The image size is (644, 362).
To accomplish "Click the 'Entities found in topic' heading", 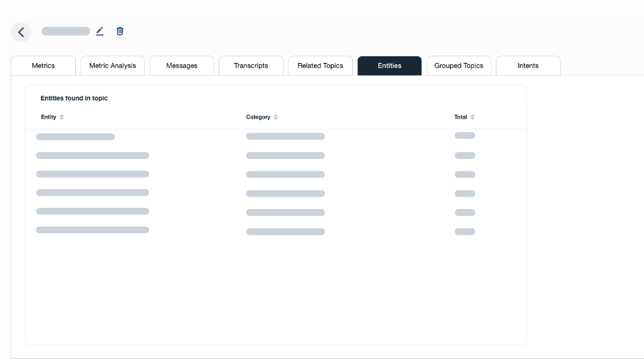I will (74, 99).
